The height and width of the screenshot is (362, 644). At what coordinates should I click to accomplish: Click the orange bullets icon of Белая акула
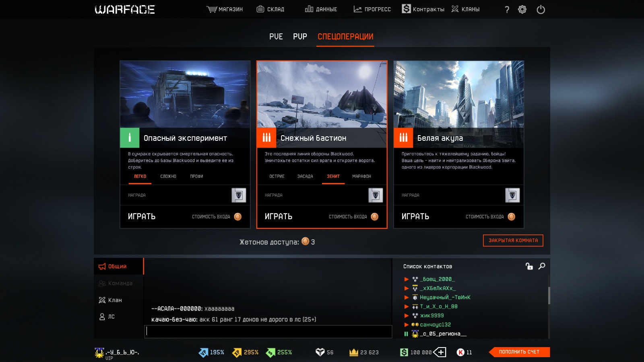[403, 138]
